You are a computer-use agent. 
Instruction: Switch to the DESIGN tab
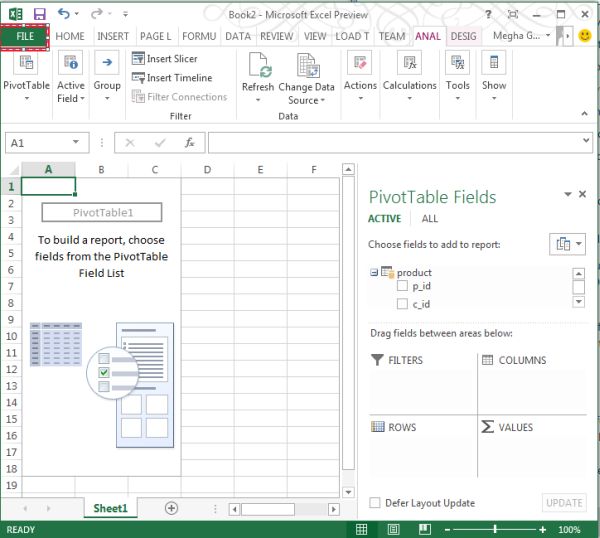tap(463, 36)
